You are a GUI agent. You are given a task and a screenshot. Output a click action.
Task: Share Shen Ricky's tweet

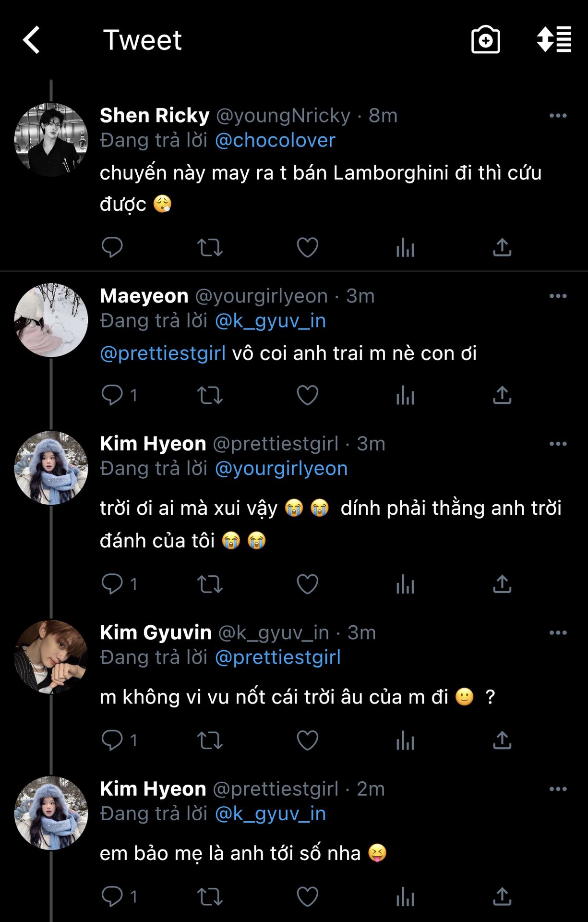click(502, 247)
